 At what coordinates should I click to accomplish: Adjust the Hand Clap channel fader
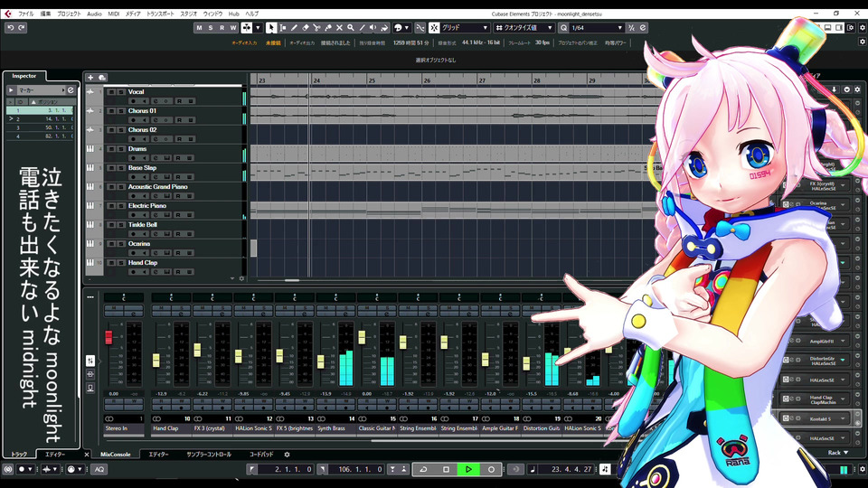[x=156, y=361]
